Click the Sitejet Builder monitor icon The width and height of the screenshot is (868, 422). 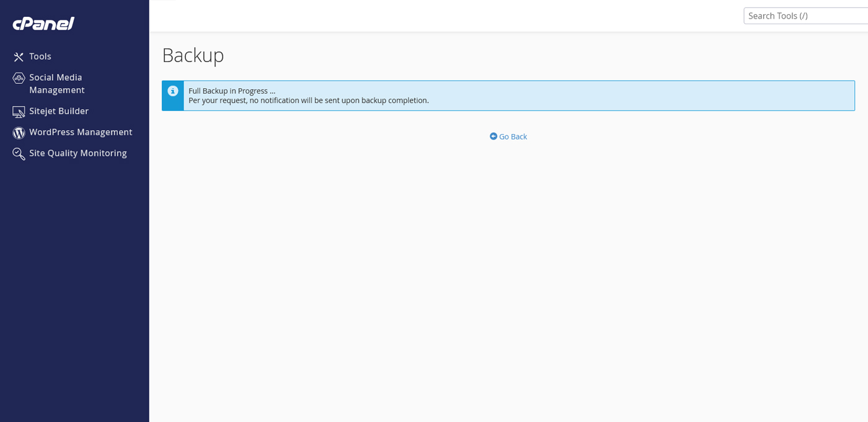[x=19, y=112]
